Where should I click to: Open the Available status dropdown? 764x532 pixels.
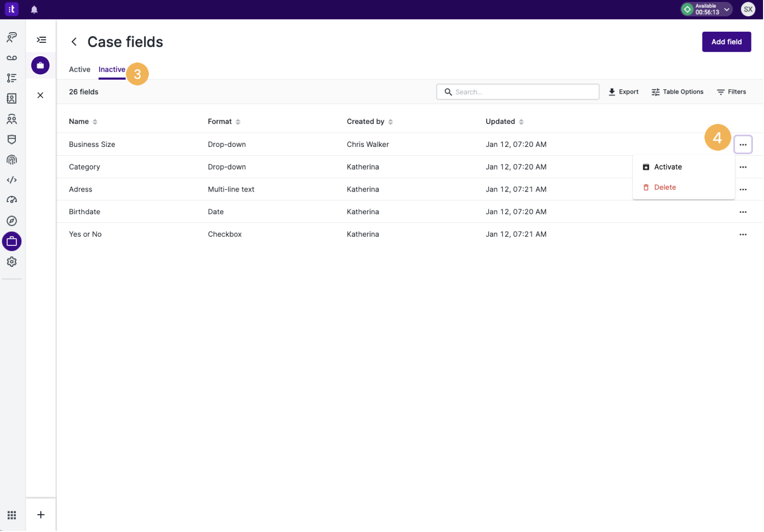point(706,9)
